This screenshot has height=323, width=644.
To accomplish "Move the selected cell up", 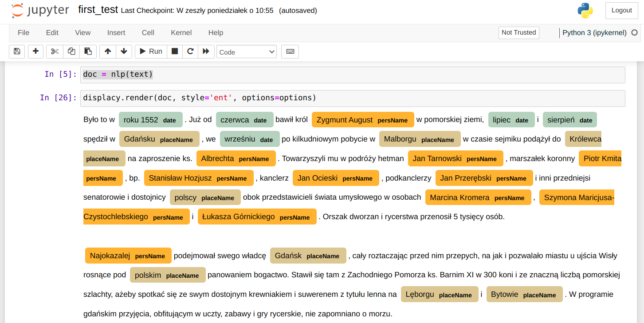I will pyautogui.click(x=108, y=51).
